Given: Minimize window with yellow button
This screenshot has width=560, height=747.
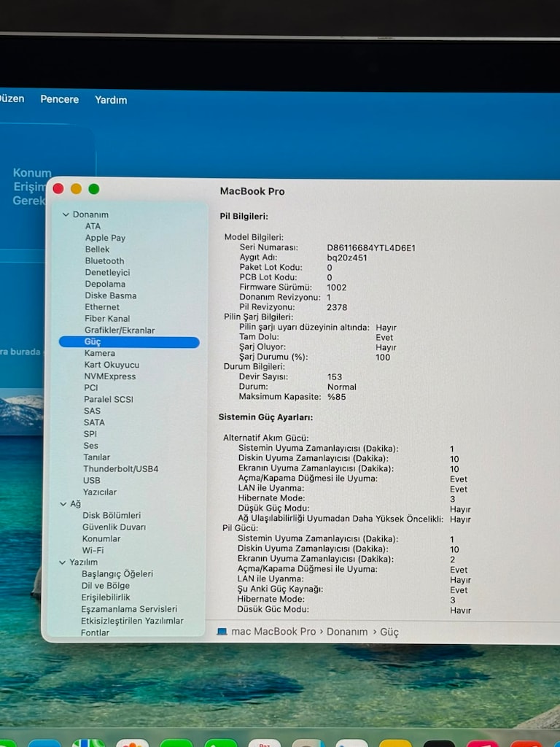Looking at the screenshot, I should 76,189.
